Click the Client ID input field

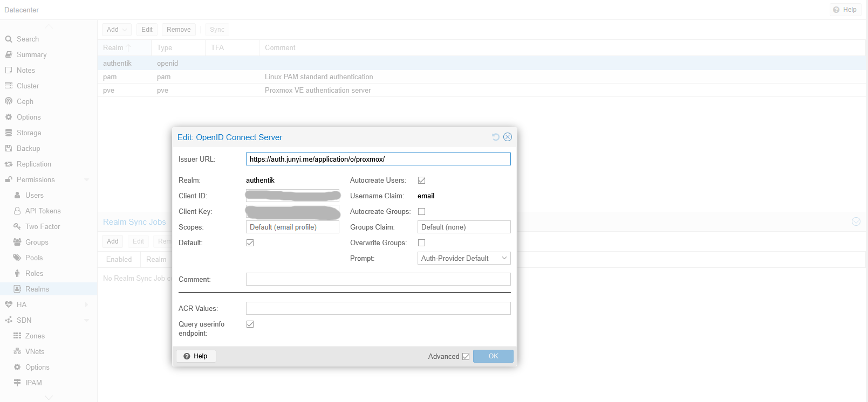tap(292, 196)
